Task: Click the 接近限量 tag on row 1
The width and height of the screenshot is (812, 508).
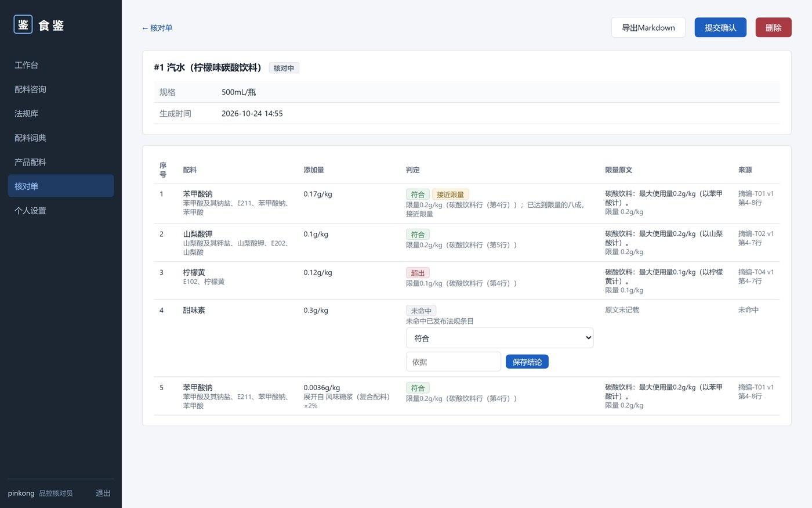Action: 451,194
